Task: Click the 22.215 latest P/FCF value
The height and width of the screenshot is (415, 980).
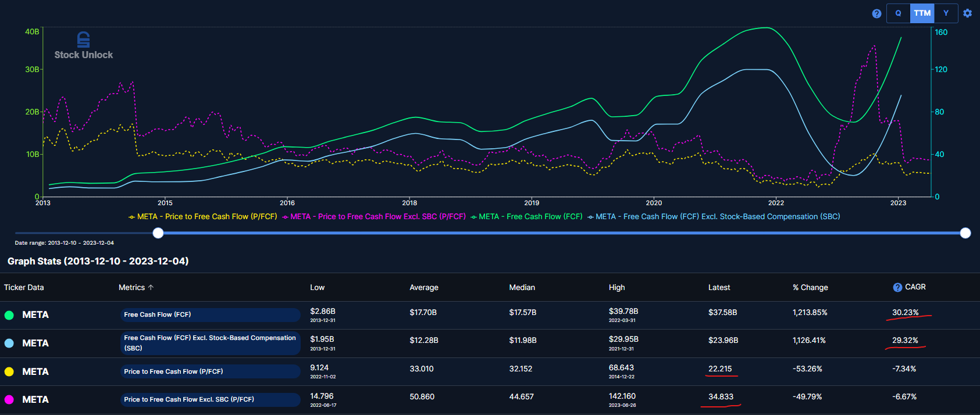Action: pyautogui.click(x=720, y=369)
